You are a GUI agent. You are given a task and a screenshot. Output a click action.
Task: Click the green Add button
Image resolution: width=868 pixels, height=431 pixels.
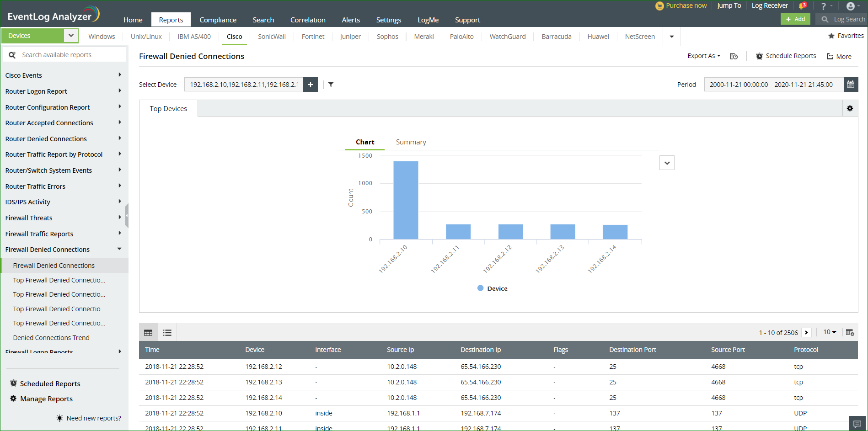(x=795, y=19)
